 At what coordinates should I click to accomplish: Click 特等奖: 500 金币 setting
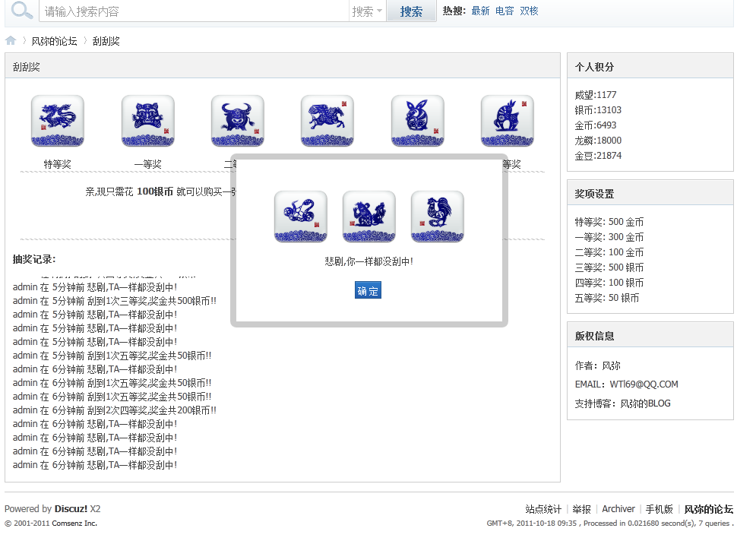click(x=609, y=222)
